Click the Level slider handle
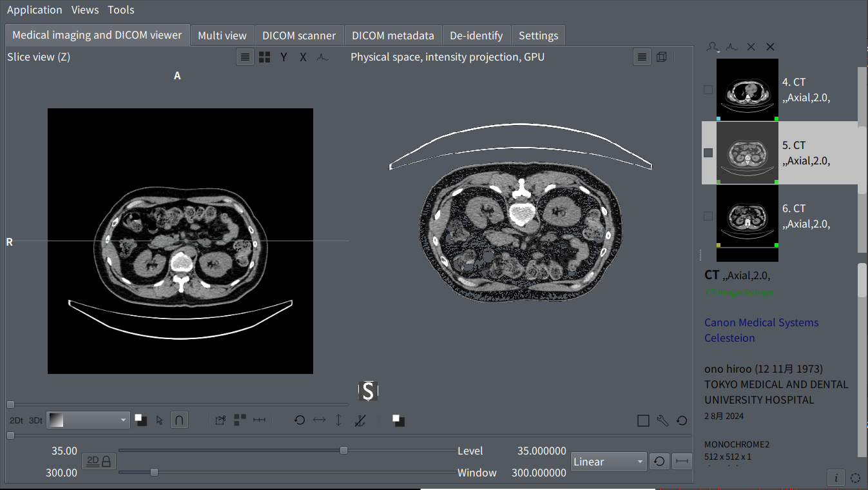The image size is (868, 490). tap(343, 450)
